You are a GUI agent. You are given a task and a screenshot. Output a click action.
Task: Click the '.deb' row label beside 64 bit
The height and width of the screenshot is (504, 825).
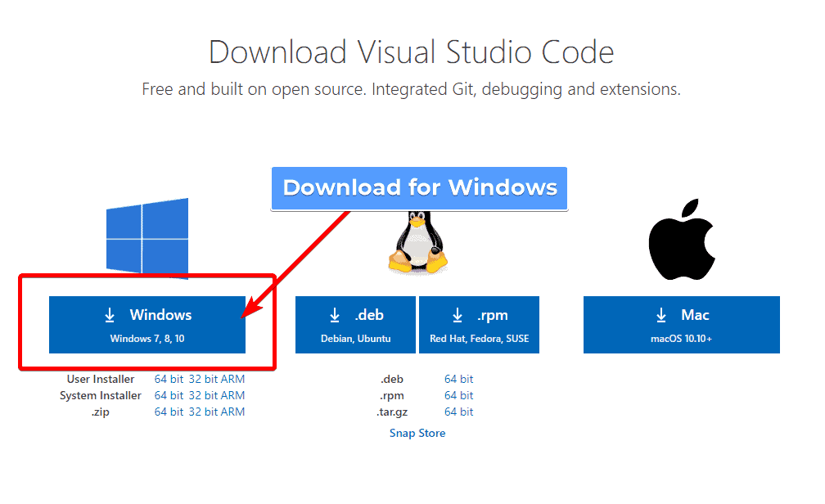(x=392, y=379)
